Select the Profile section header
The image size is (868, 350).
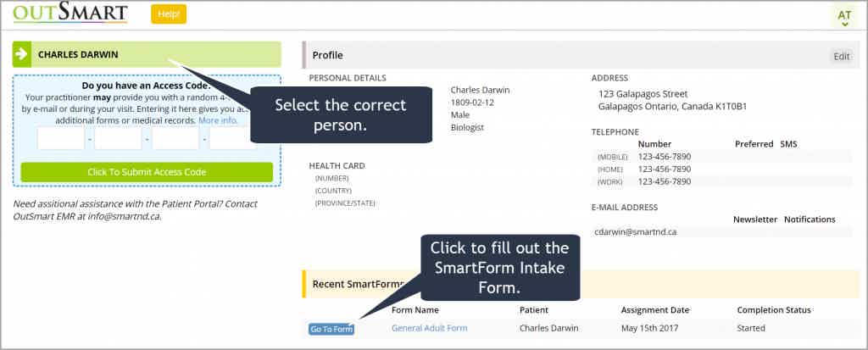581,55
